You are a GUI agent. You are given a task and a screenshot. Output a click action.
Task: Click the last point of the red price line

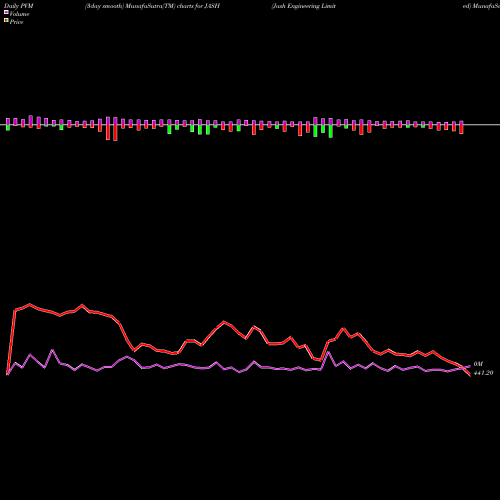(x=470, y=375)
